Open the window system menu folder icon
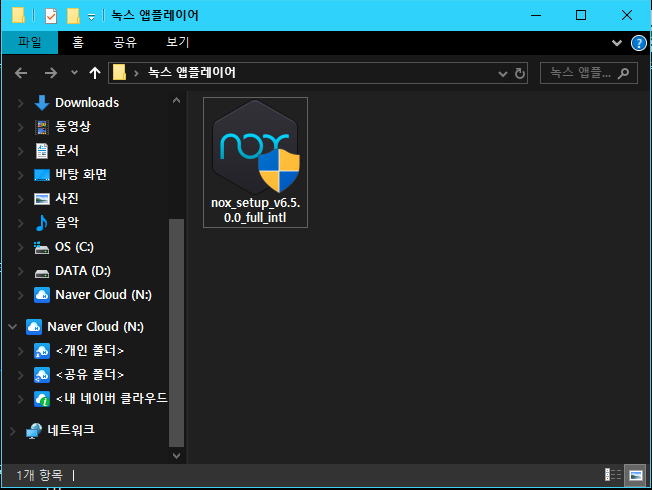The width and height of the screenshot is (652, 490). pos(18,15)
